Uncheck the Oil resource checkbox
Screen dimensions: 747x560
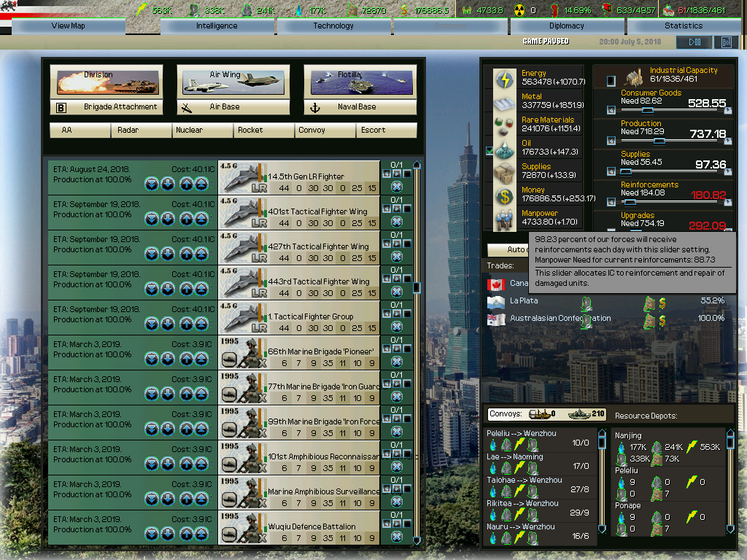[489, 150]
